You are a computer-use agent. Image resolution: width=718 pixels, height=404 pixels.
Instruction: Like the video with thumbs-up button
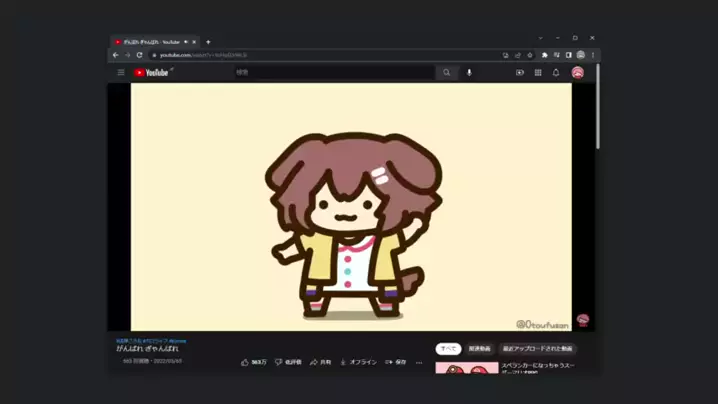tap(253, 362)
